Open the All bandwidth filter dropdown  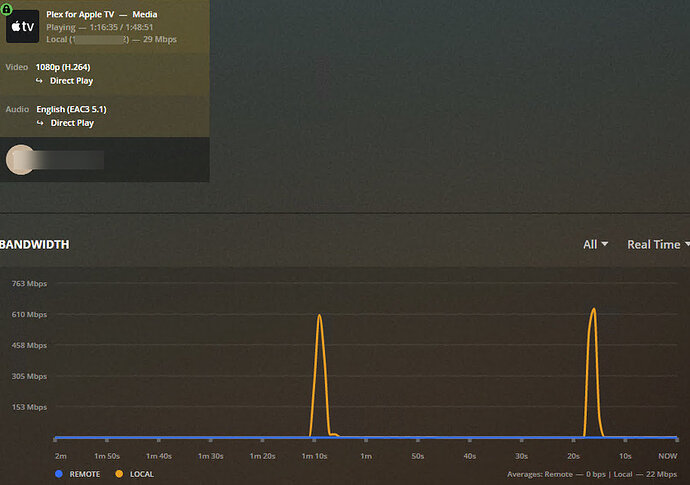tap(595, 245)
